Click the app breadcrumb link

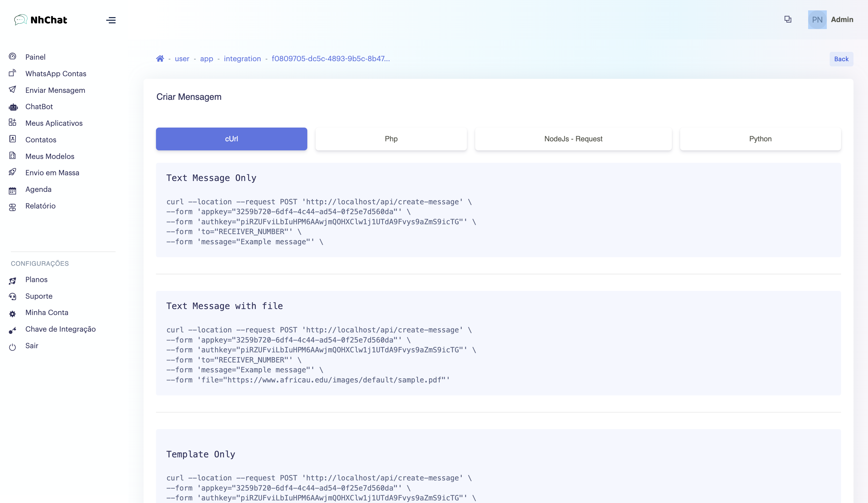coord(206,59)
